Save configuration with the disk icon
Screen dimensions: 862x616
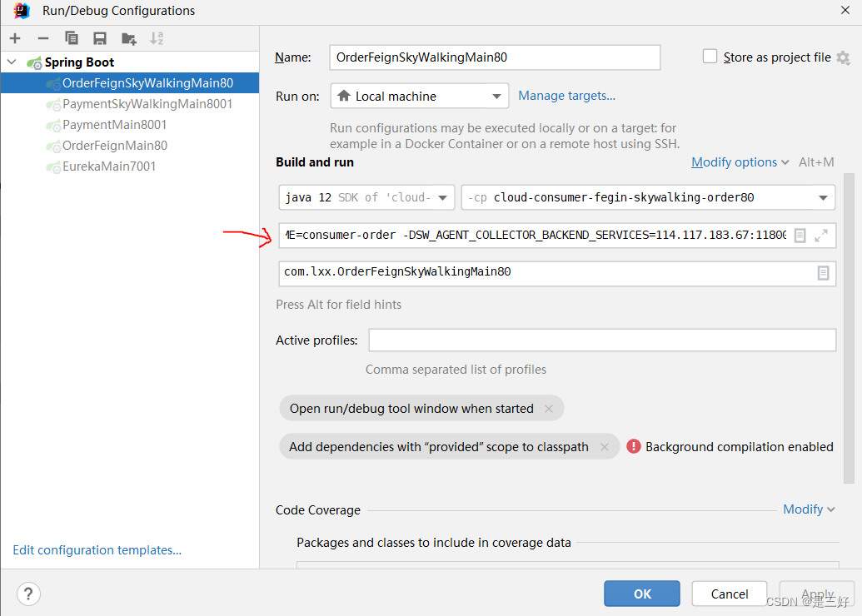point(99,38)
